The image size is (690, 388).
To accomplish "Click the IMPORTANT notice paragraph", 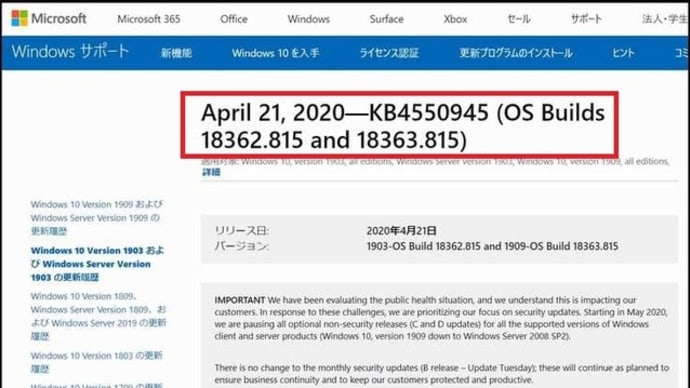I will click(441, 318).
